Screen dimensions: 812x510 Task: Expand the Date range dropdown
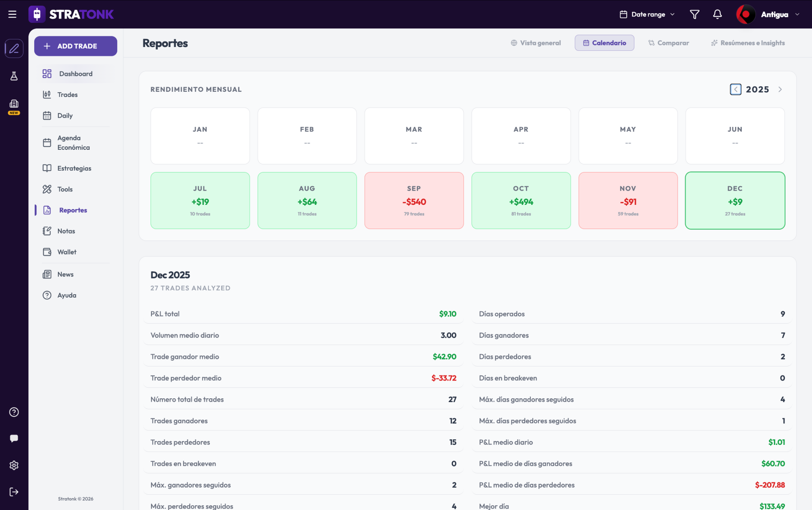click(647, 14)
